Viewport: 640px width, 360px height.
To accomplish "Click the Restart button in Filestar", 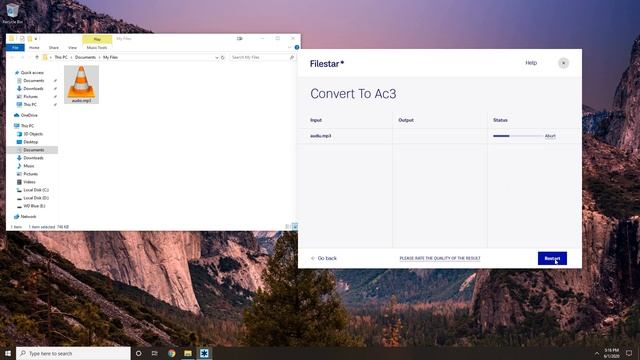I will [552, 258].
